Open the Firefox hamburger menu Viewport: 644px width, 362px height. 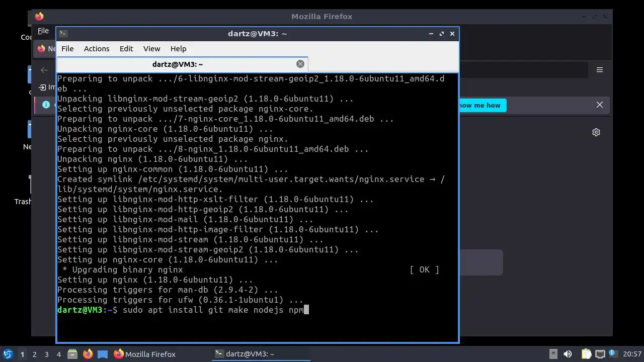click(x=600, y=70)
